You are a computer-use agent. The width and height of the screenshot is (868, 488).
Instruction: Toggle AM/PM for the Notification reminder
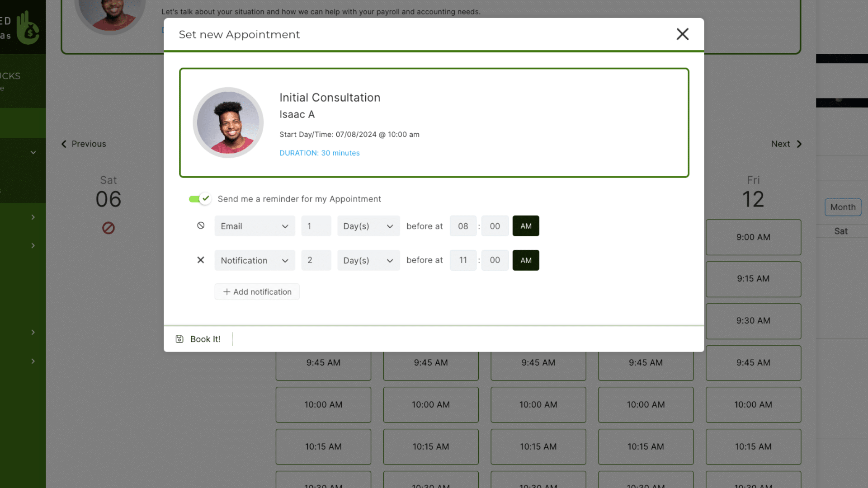pos(525,260)
